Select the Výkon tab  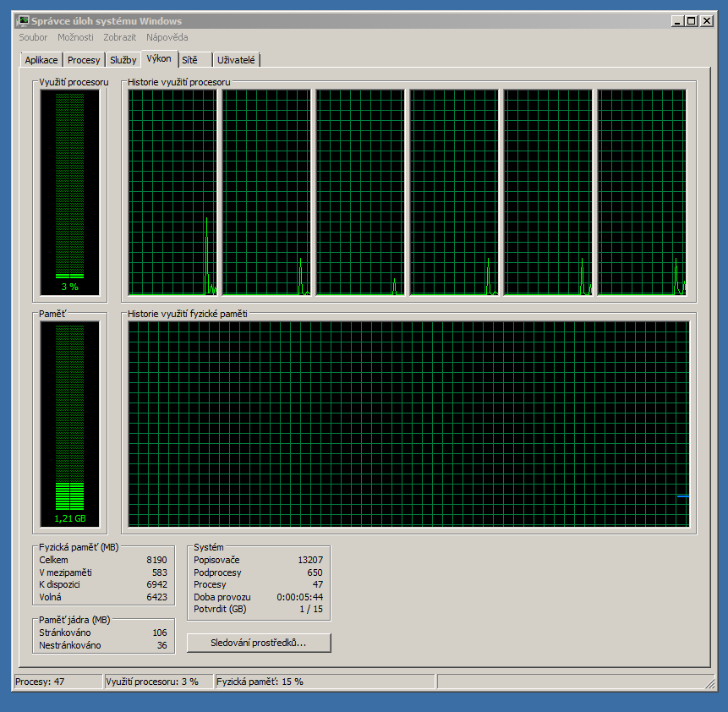pyautogui.click(x=159, y=58)
